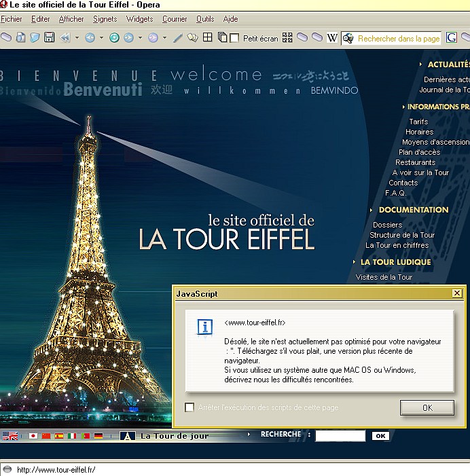
Task: Click the blue Forward arrow icon
Action: click(129, 37)
